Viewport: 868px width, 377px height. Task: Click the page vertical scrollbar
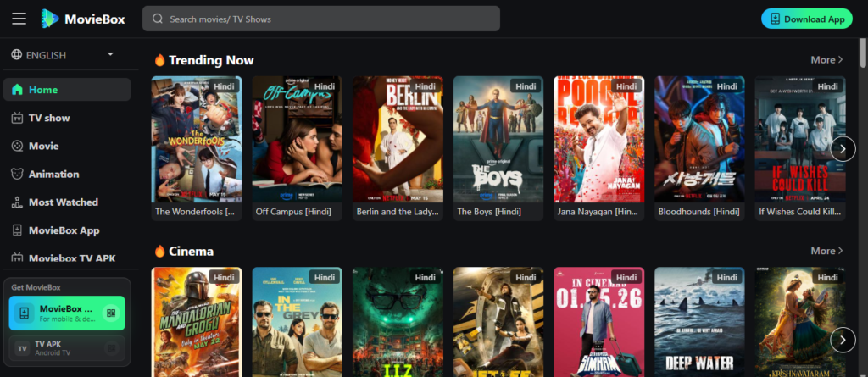click(863, 53)
